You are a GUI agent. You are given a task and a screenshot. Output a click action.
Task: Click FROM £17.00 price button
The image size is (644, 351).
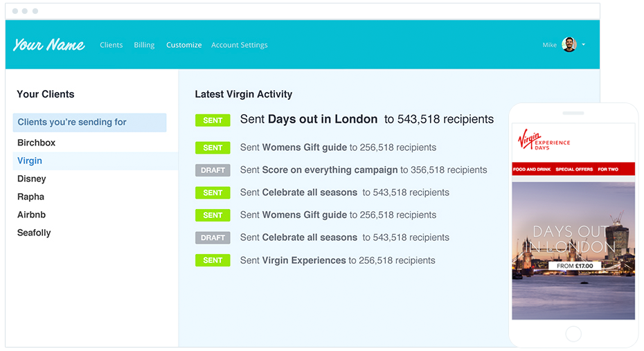(575, 266)
